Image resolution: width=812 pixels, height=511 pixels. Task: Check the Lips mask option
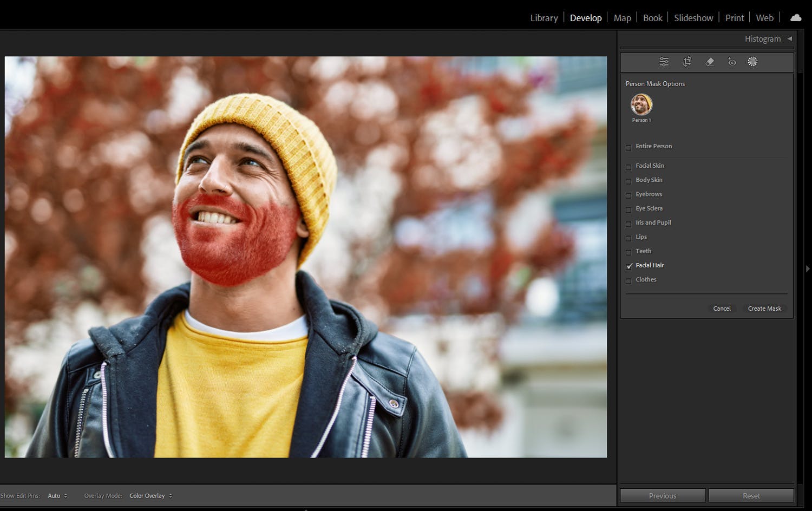628,238
